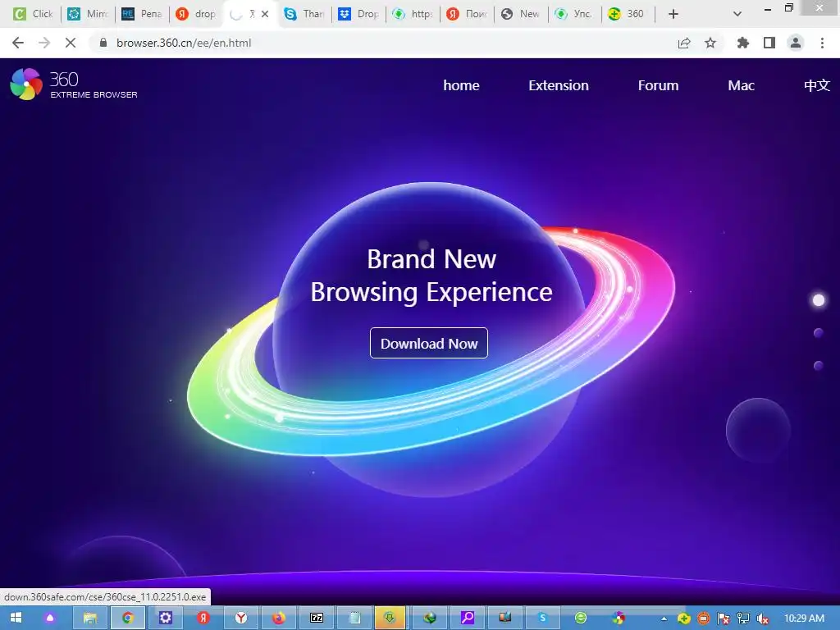Open the magnifier search taskbar app
Viewport: 840px width, 630px height.
468,619
